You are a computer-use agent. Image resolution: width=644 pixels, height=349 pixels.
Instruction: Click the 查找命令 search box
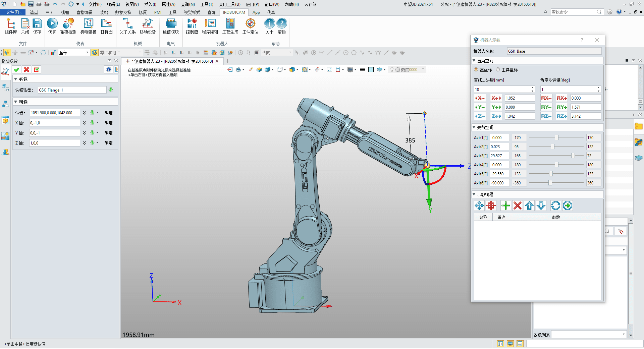pyautogui.click(x=577, y=12)
